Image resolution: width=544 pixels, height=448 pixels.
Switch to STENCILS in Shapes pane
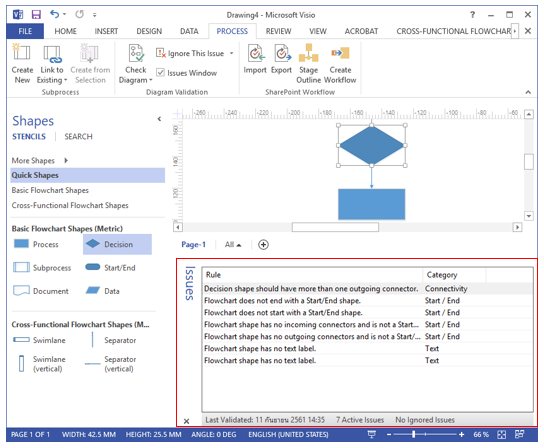click(29, 137)
